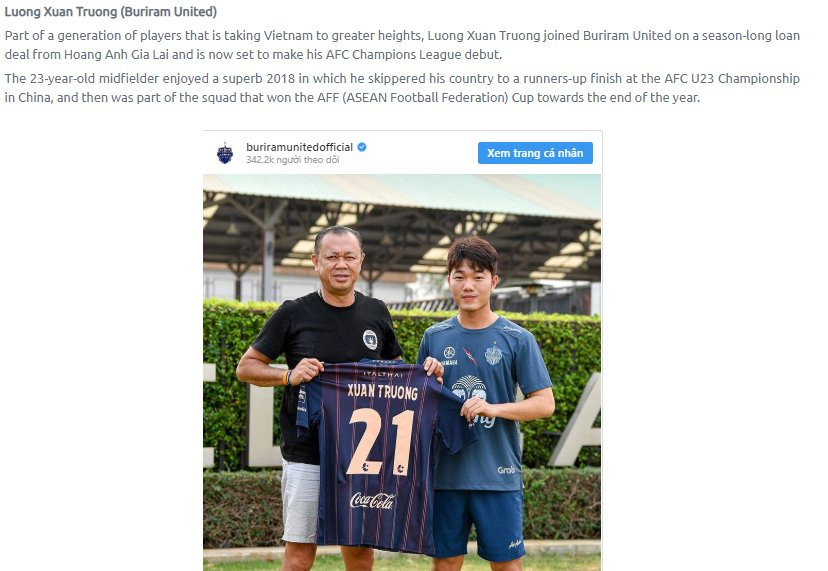
Task: Click the club crest on the blue training shirt
Action: 494,355
